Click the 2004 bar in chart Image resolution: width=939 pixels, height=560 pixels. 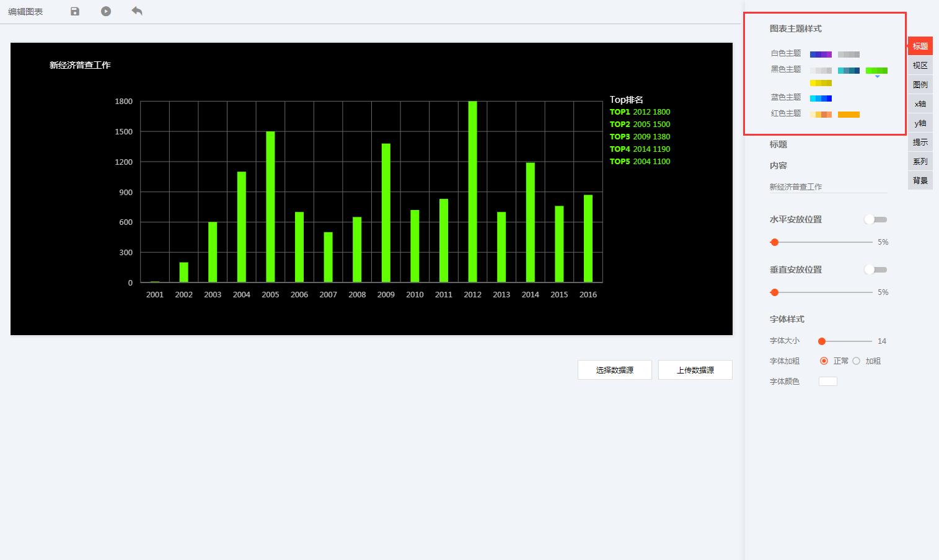point(242,227)
